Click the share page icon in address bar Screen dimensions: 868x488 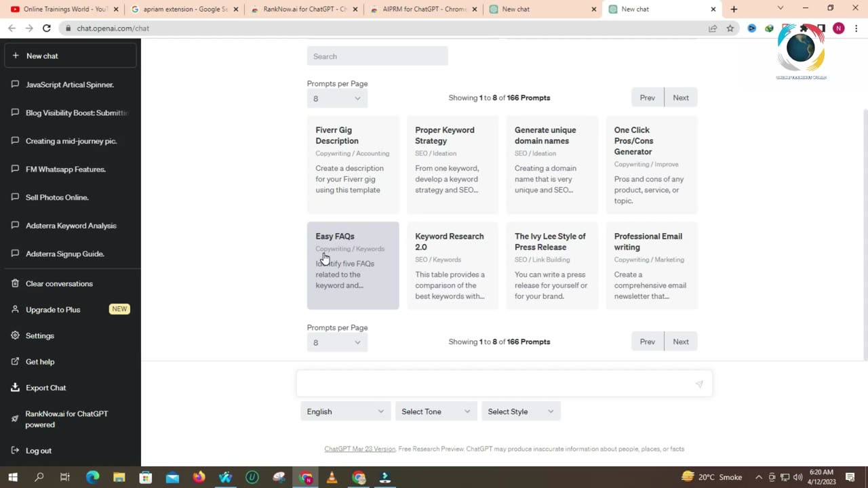pyautogui.click(x=713, y=28)
